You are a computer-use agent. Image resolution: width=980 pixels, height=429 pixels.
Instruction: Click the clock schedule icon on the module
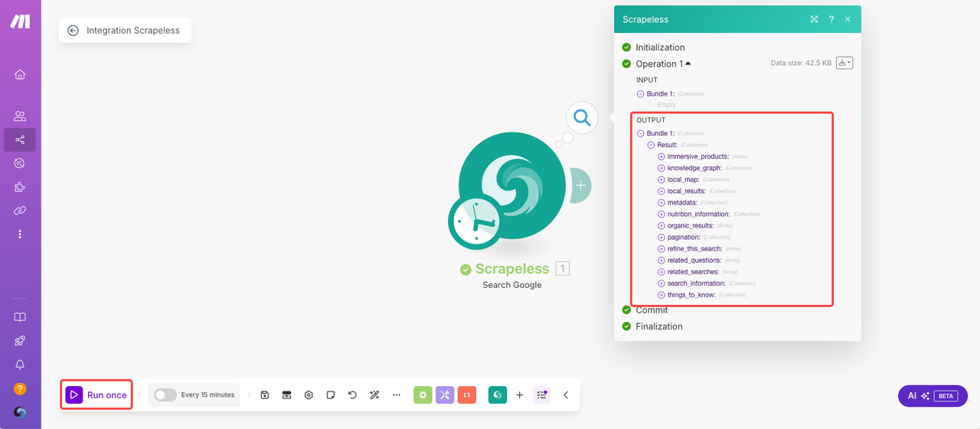coord(475,222)
